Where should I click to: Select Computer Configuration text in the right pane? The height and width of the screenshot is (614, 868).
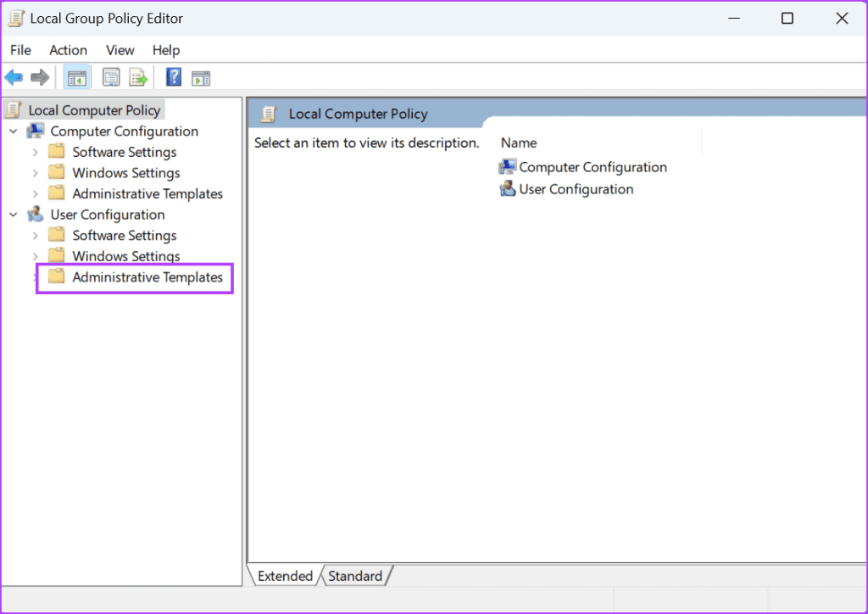pos(593,167)
